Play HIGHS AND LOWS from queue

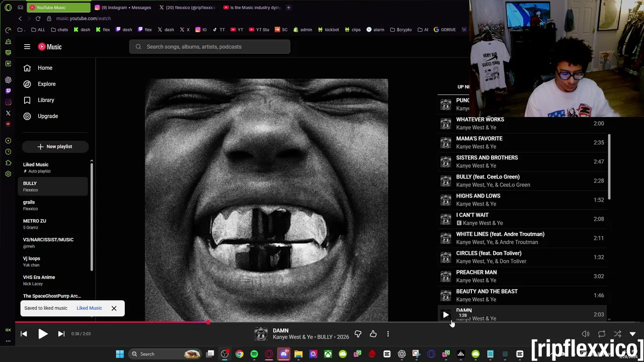click(522, 200)
